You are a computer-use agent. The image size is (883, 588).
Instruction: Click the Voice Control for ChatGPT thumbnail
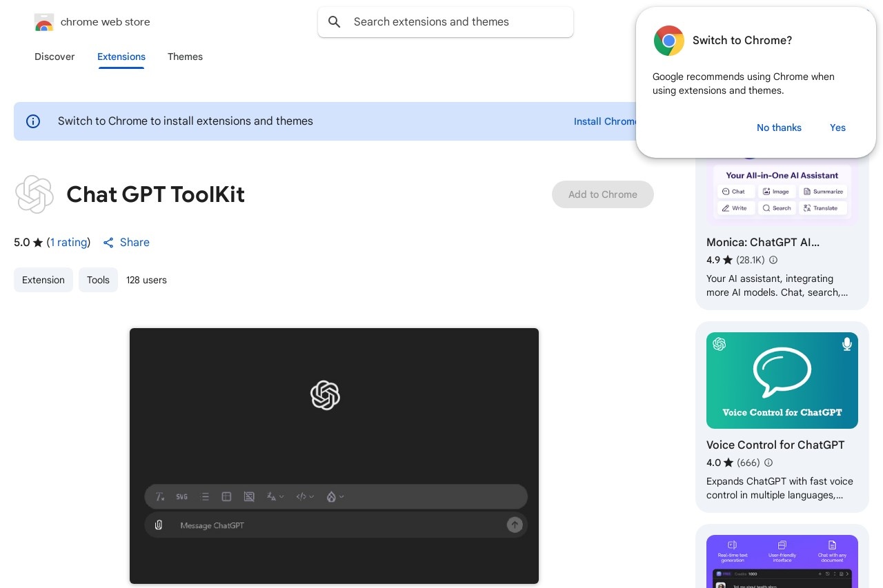[782, 381]
